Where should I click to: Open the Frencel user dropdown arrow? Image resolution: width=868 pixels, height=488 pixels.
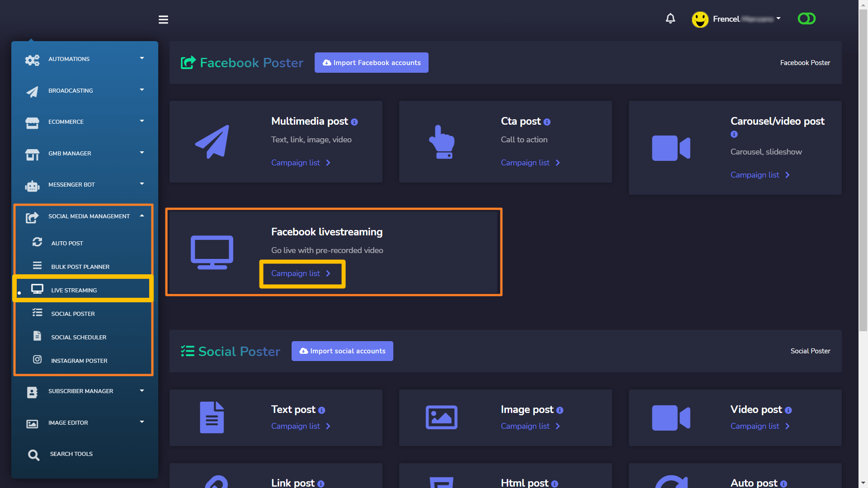click(x=778, y=19)
